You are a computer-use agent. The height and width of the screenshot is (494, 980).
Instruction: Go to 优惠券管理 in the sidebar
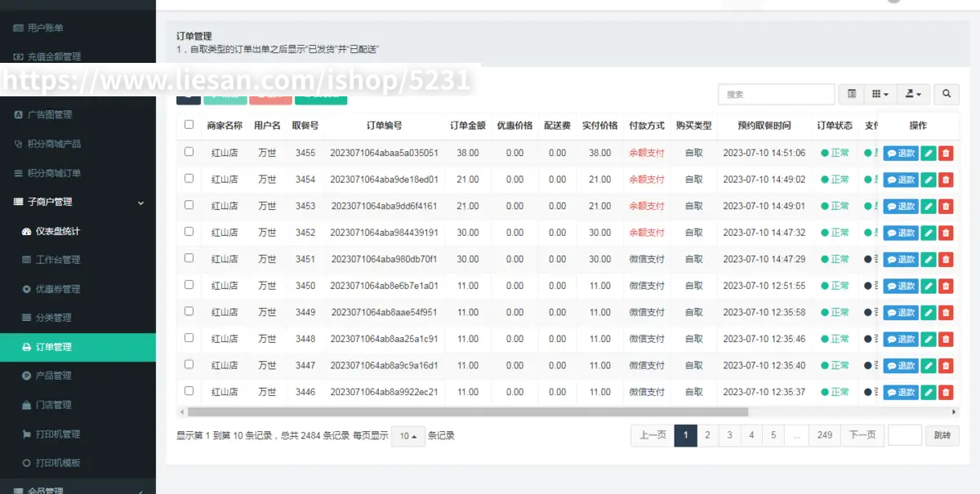pos(78,289)
